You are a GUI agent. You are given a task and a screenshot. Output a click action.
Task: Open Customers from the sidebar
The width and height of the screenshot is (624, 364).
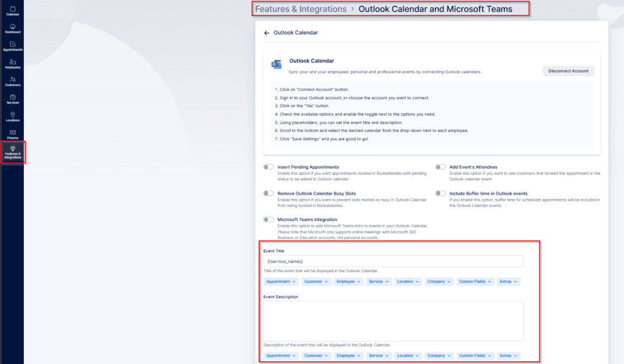[12, 81]
